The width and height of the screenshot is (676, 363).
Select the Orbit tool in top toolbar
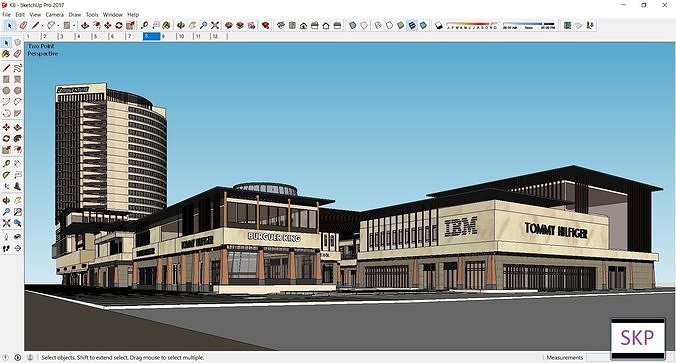[181, 25]
